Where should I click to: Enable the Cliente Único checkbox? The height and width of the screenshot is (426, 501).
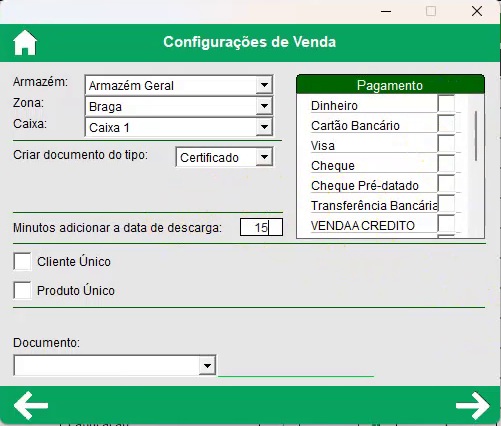(22, 261)
